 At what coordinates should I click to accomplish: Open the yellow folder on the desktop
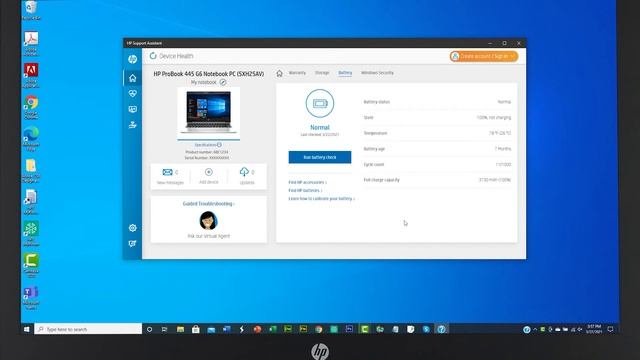tap(31, 170)
